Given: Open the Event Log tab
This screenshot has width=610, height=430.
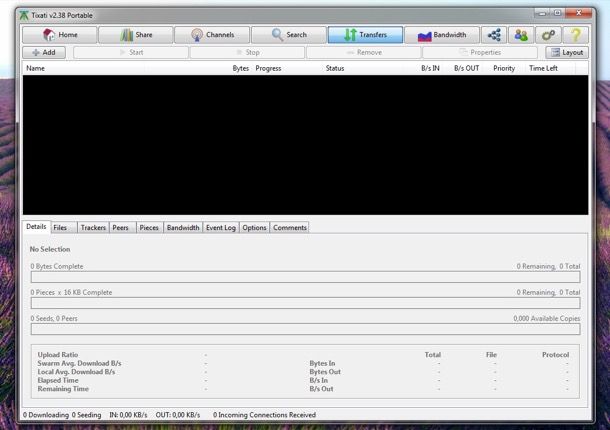Looking at the screenshot, I should 220,228.
